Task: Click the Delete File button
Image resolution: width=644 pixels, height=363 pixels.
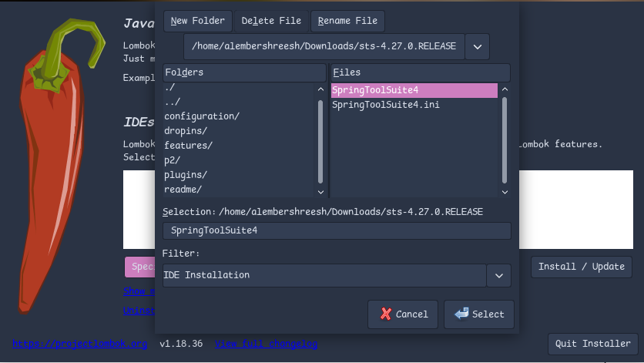Action: pos(271,21)
